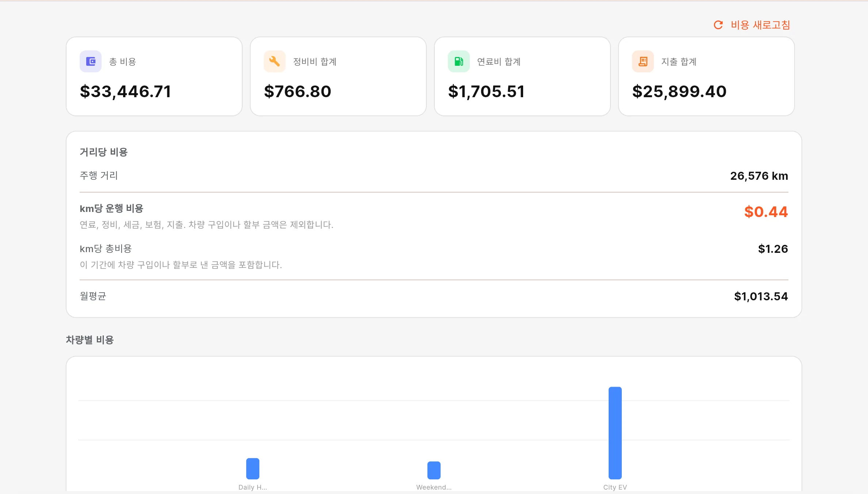This screenshot has width=868, height=494.
Task: Click the monthly average $1,013.54 value
Action: (761, 296)
